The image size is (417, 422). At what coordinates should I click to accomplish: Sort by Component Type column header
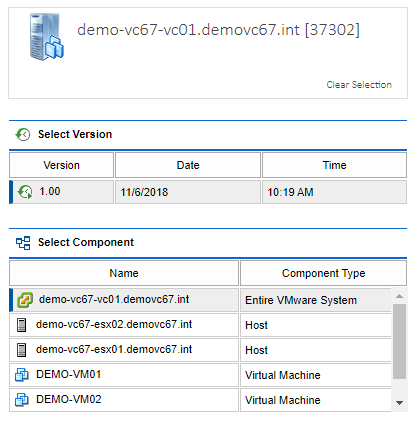(323, 273)
